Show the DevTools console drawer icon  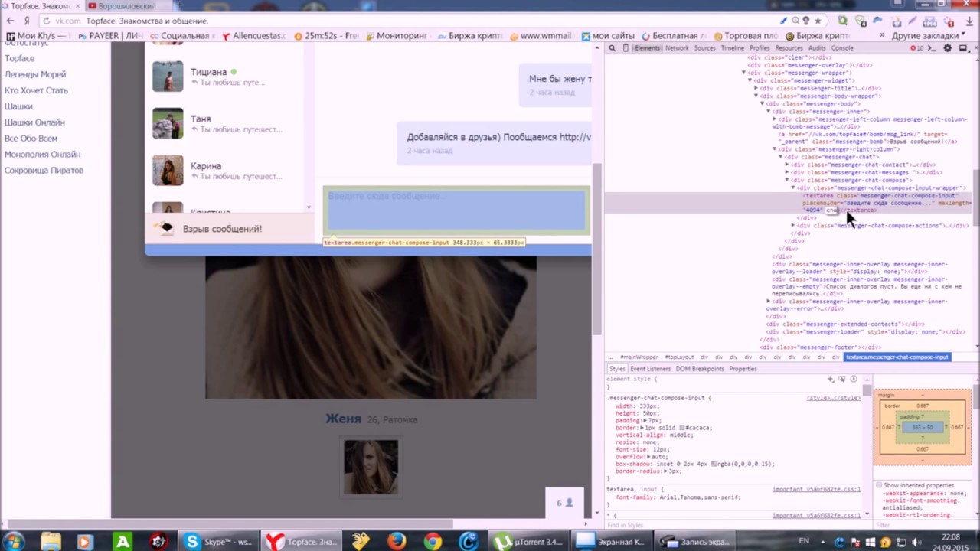(932, 48)
